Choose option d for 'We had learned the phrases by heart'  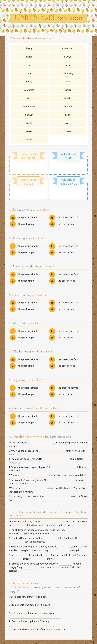point(52,422)
